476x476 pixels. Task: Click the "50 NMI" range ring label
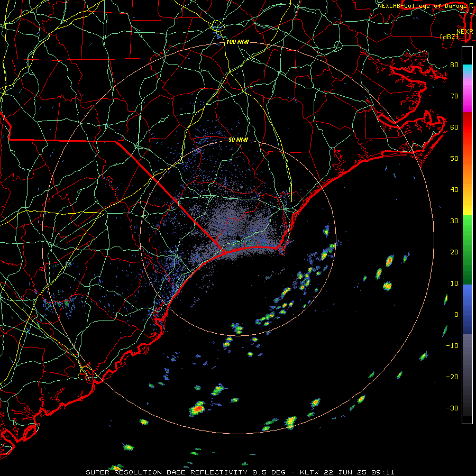pos(238,140)
